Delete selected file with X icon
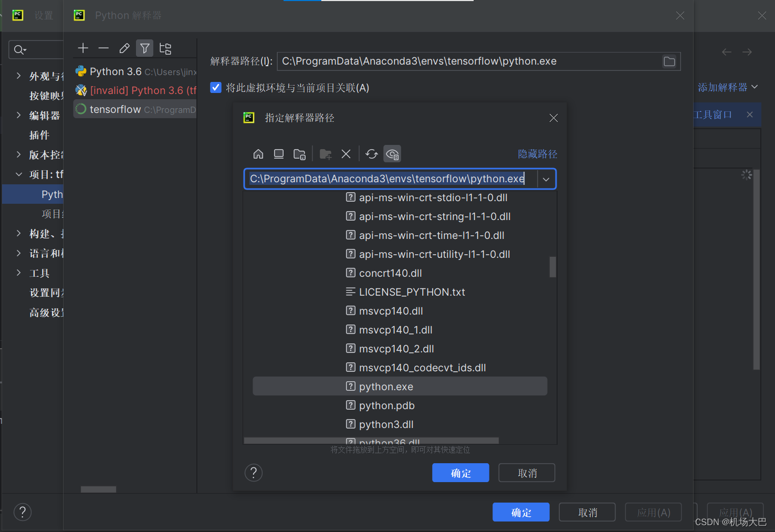Screen dimensions: 775x532 [346, 154]
